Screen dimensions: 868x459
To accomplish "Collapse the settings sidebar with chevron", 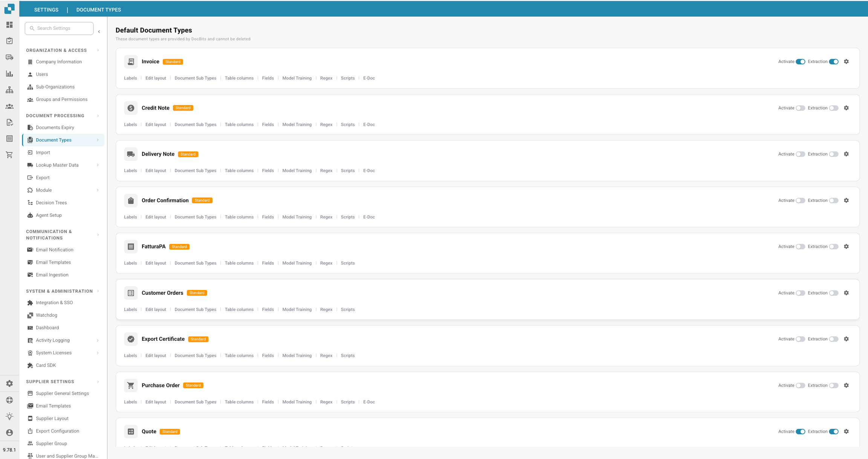I will (99, 32).
